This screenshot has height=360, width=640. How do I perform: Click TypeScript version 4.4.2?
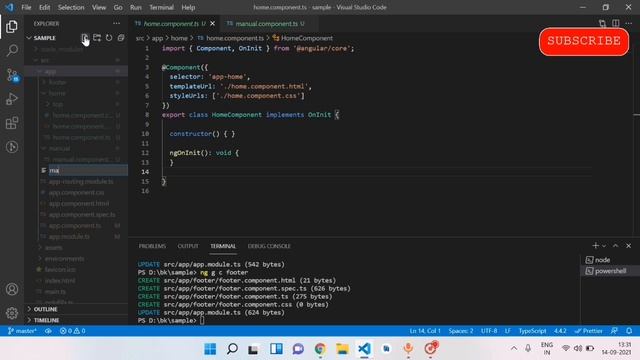[x=560, y=331]
